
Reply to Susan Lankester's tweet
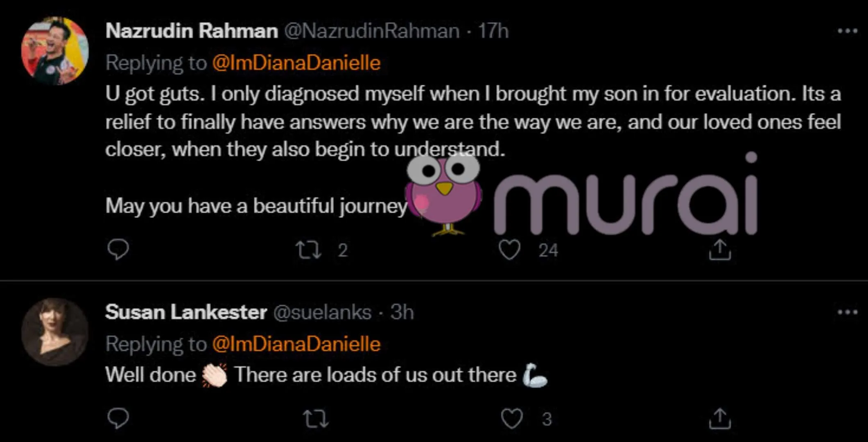click(118, 418)
